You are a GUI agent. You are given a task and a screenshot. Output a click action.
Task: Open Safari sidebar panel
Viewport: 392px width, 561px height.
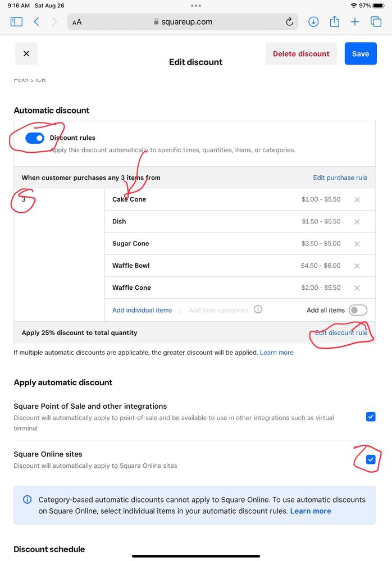click(x=16, y=22)
